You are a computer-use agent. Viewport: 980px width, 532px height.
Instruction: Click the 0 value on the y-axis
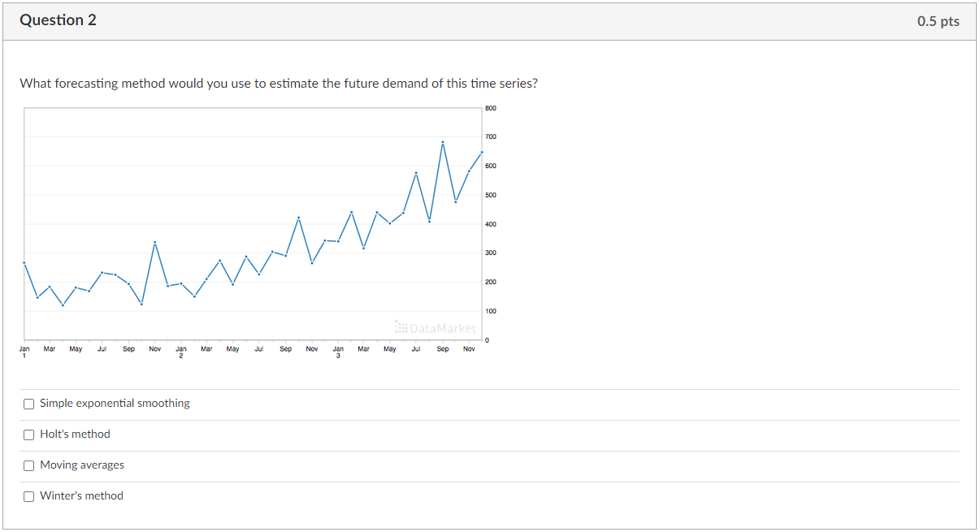pyautogui.click(x=487, y=339)
